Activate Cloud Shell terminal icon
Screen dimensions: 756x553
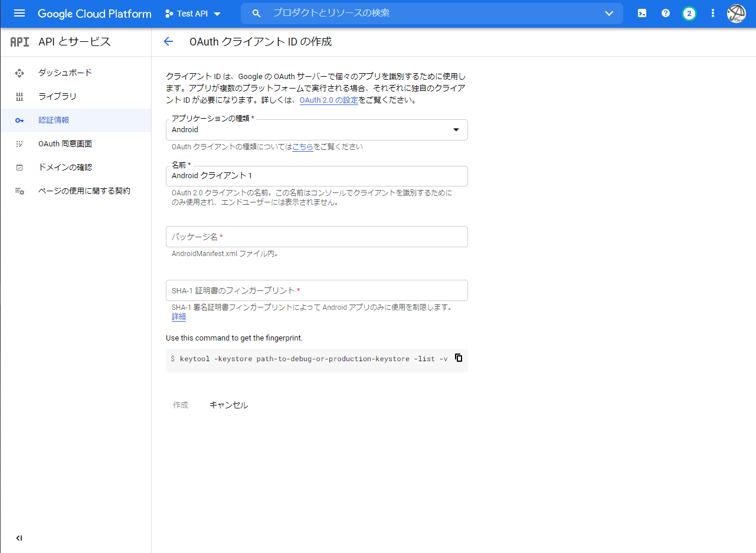pyautogui.click(x=642, y=14)
